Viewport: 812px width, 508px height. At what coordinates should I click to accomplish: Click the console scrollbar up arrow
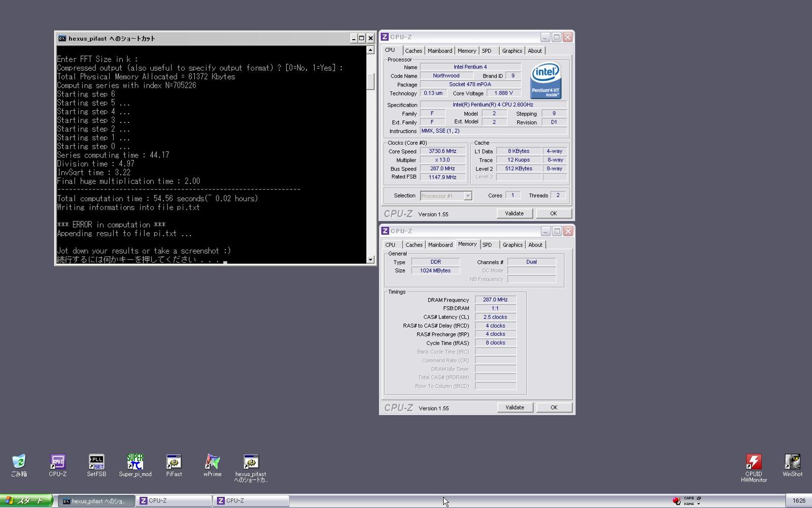point(370,50)
